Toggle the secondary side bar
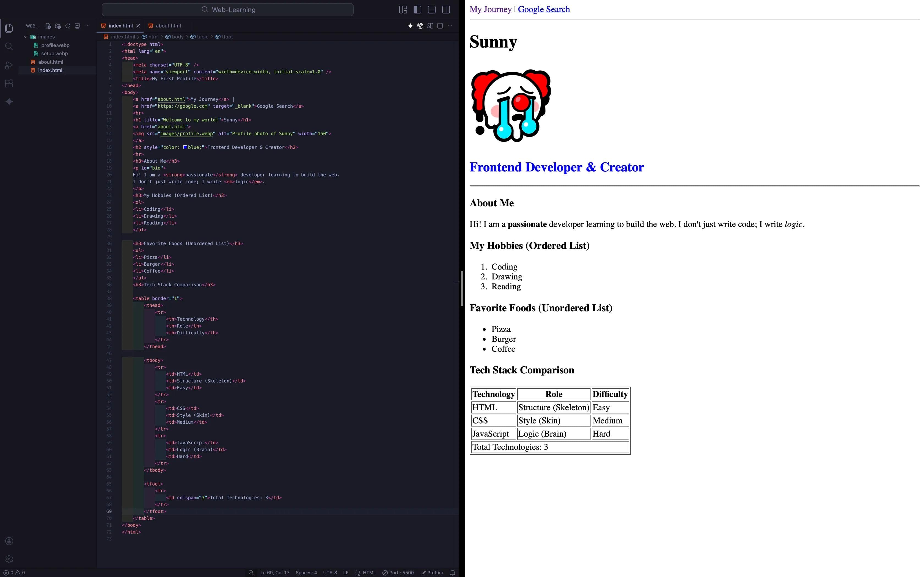Image resolution: width=924 pixels, height=577 pixels. pyautogui.click(x=446, y=10)
